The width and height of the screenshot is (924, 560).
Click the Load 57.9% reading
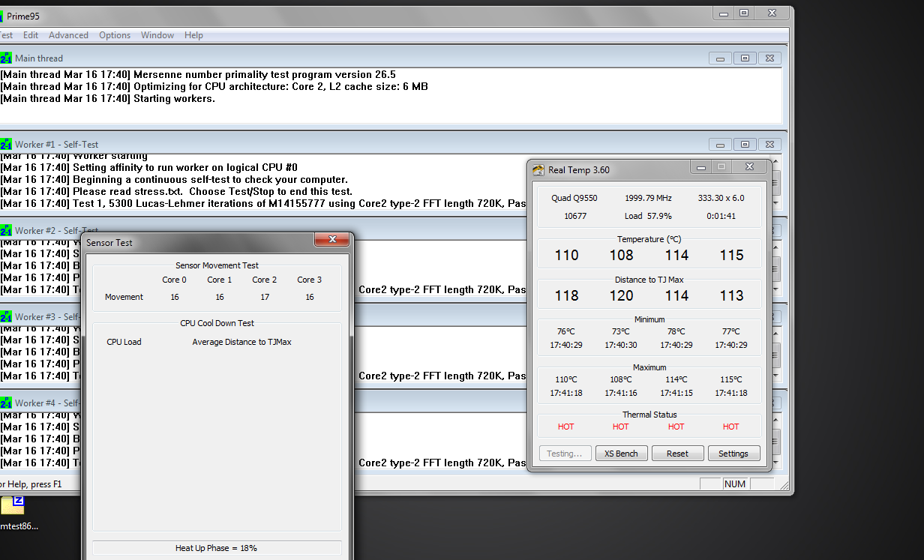(648, 216)
